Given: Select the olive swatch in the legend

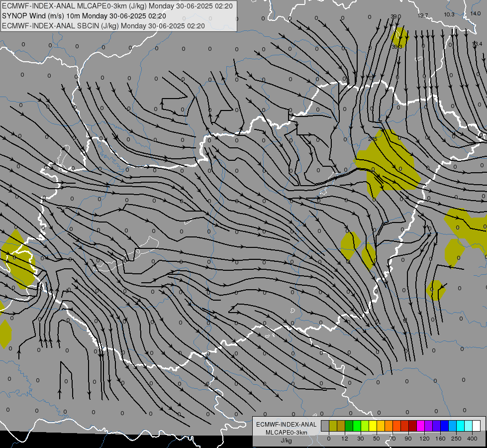Looking at the screenshot, I should click(x=333, y=426).
